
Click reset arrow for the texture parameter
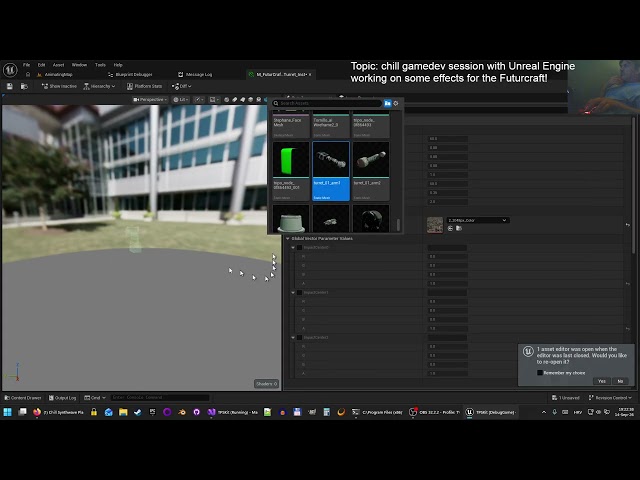(627, 224)
